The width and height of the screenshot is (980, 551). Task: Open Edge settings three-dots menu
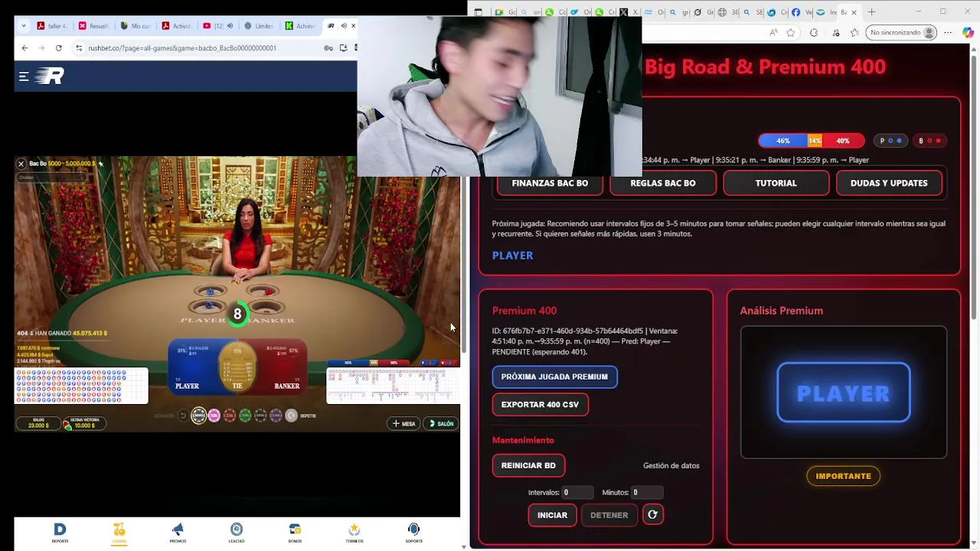click(948, 33)
